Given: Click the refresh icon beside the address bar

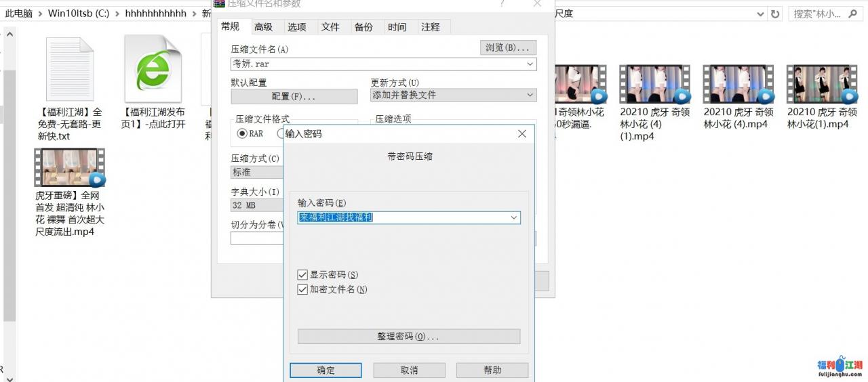Looking at the screenshot, I should [x=776, y=14].
